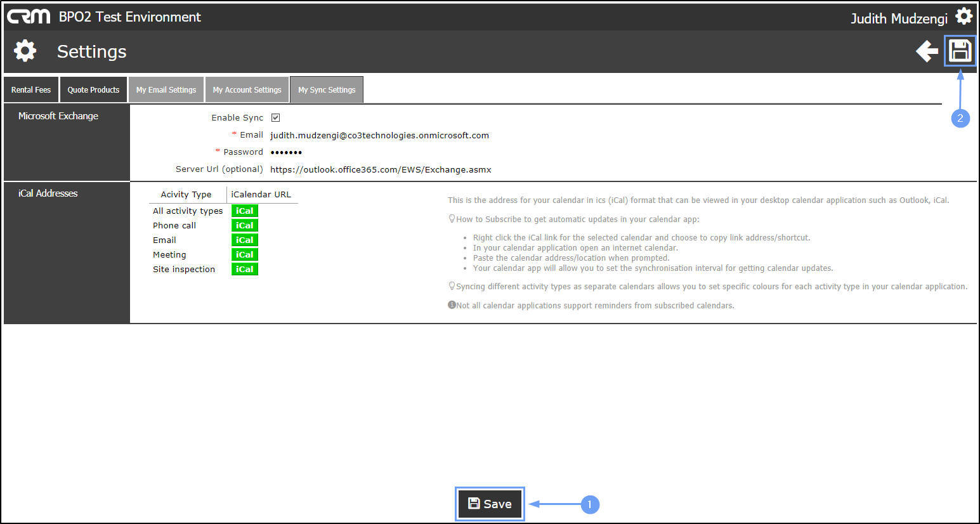Viewport: 980px width, 524px height.
Task: Click the Save button at bottom
Action: click(x=490, y=504)
